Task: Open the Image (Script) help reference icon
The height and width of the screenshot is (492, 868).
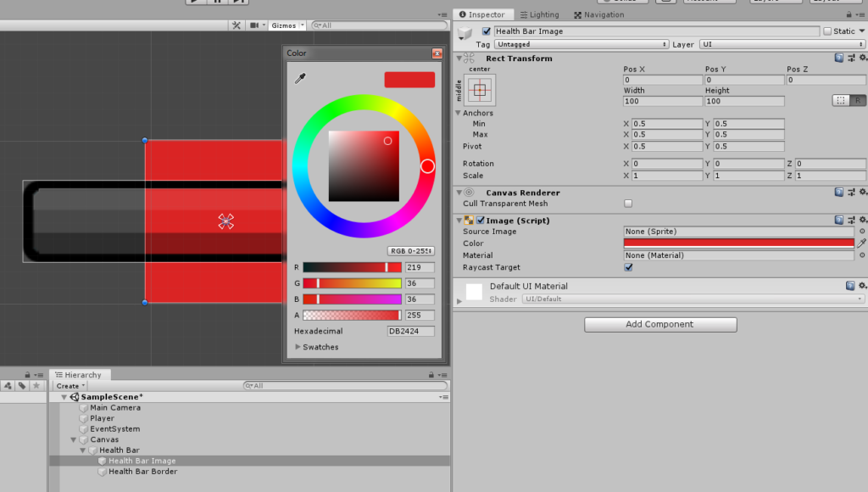Action: pyautogui.click(x=839, y=221)
